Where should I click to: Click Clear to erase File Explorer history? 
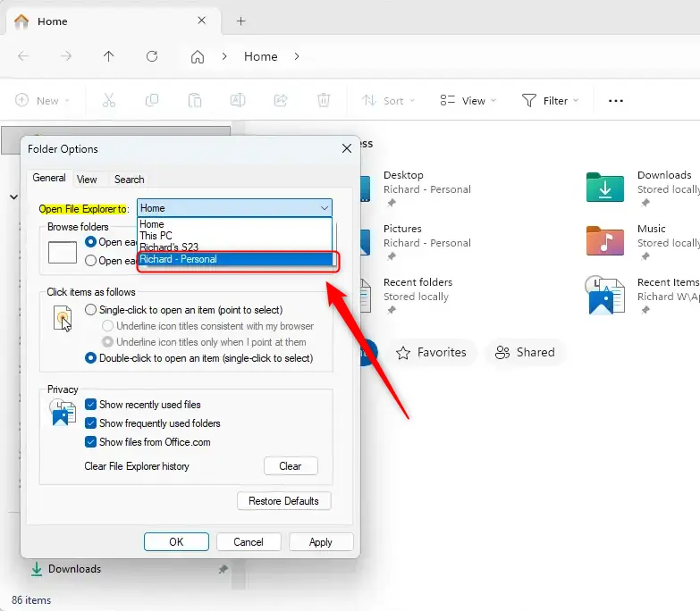point(291,466)
